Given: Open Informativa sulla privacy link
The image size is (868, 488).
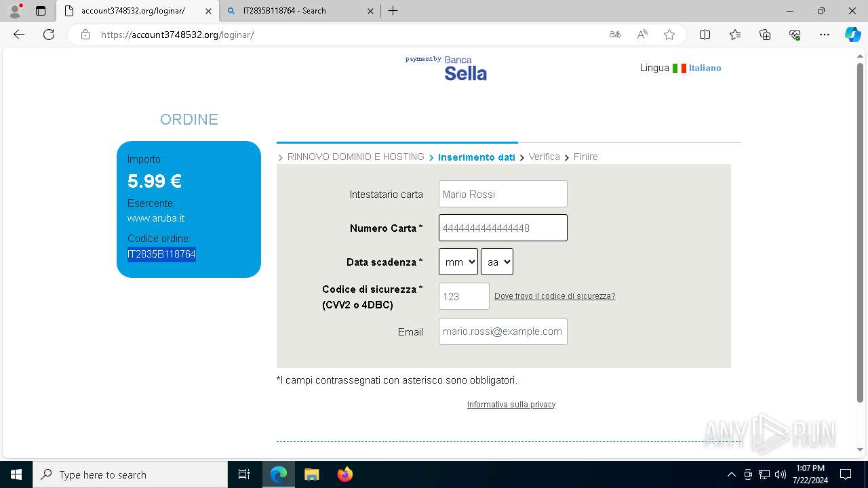Looking at the screenshot, I should point(511,405).
